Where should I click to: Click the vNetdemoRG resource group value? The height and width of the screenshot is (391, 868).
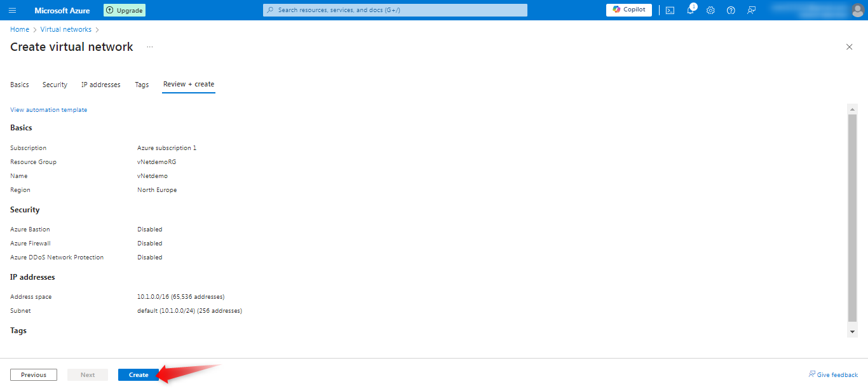157,162
